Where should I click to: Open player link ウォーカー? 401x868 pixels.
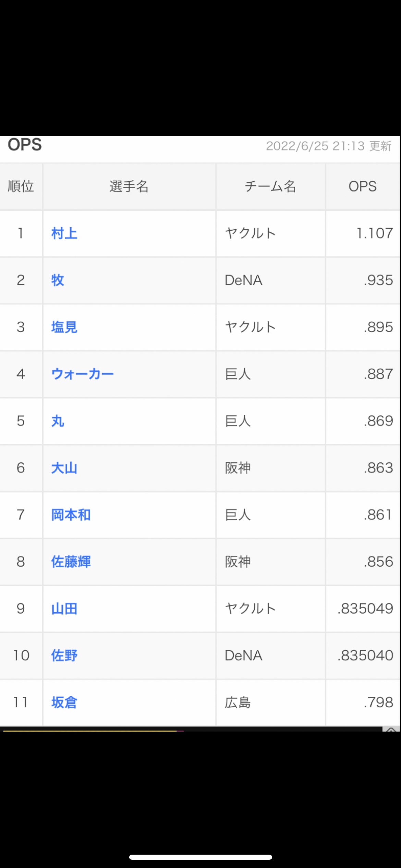[82, 374]
